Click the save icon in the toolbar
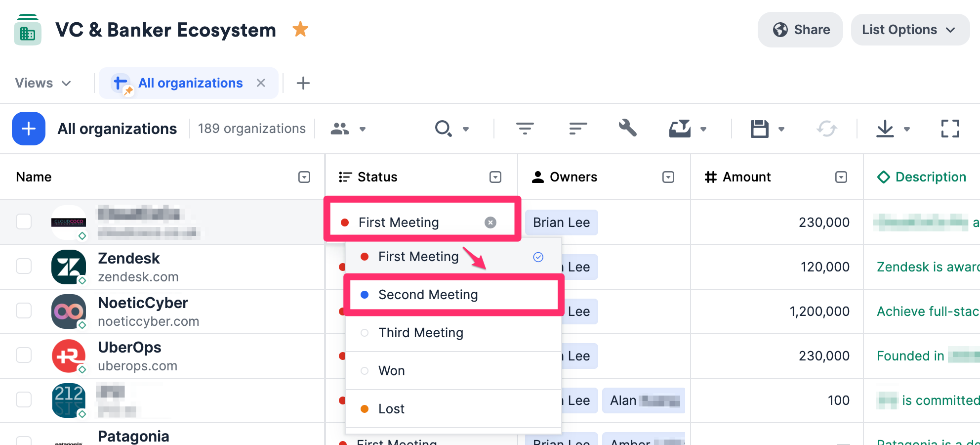The image size is (980, 445). [x=760, y=128]
